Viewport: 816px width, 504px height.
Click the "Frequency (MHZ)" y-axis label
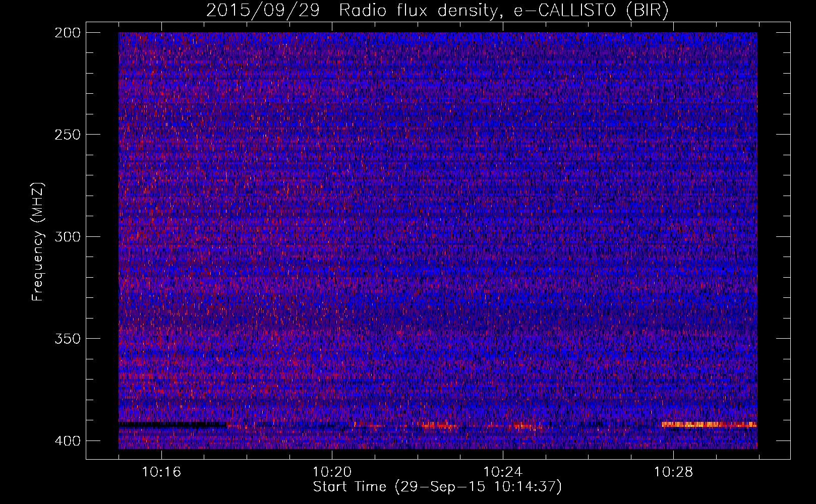click(x=38, y=241)
